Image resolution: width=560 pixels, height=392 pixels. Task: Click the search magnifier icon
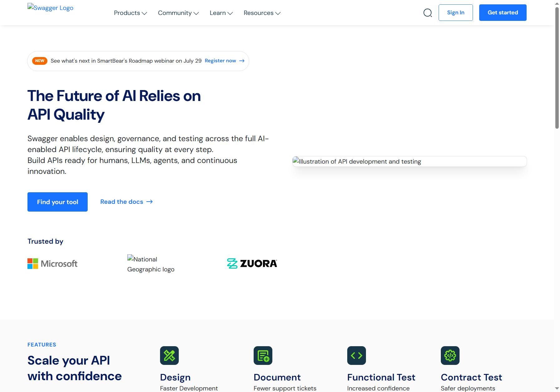(x=427, y=13)
